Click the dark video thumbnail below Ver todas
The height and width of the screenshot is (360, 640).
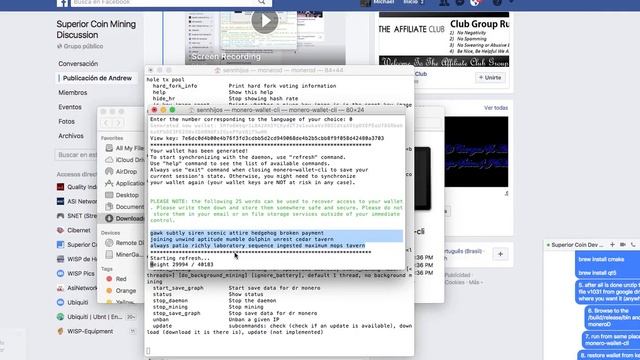(476, 152)
